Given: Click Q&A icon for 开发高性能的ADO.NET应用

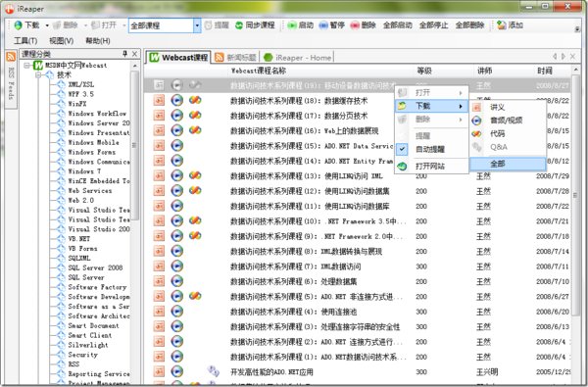Looking at the screenshot, I should pos(213,371).
